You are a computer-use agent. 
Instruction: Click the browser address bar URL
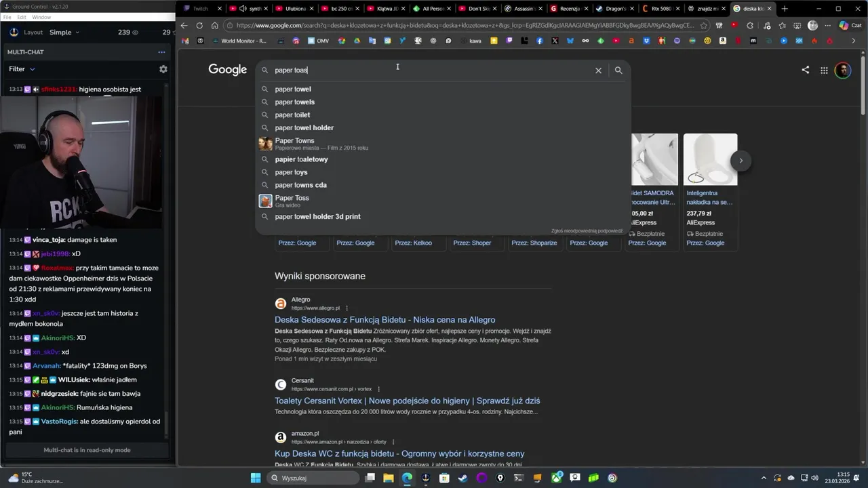[465, 26]
